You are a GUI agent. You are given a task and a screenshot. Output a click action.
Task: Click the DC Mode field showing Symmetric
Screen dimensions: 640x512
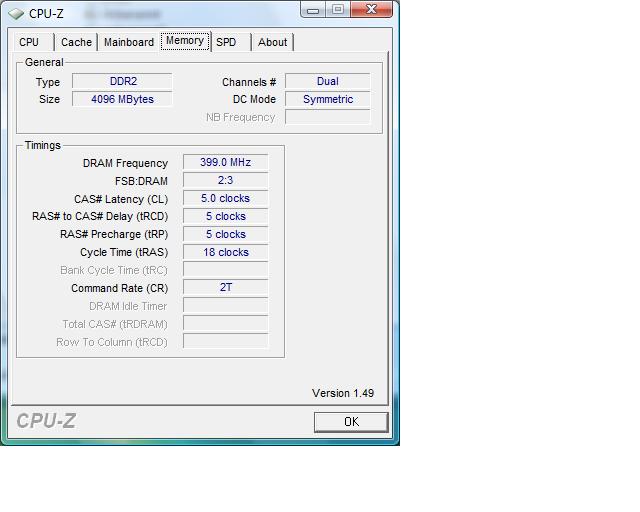coord(328,99)
